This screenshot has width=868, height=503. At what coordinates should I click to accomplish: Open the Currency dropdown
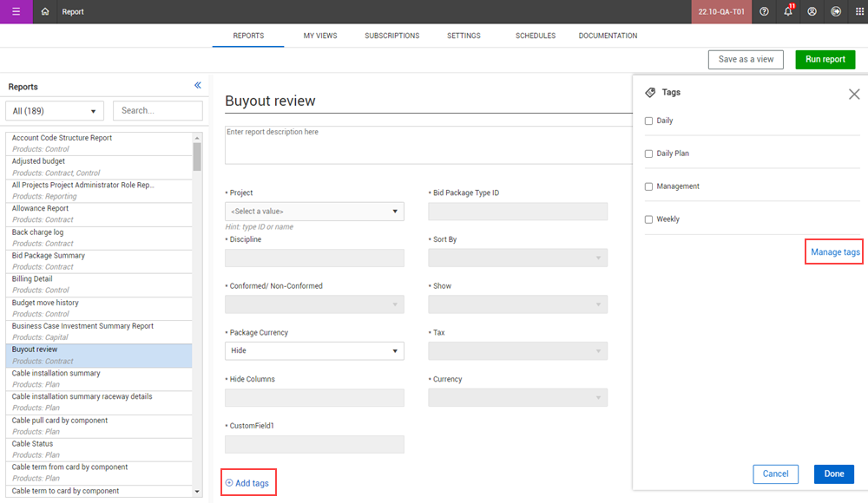coord(517,397)
